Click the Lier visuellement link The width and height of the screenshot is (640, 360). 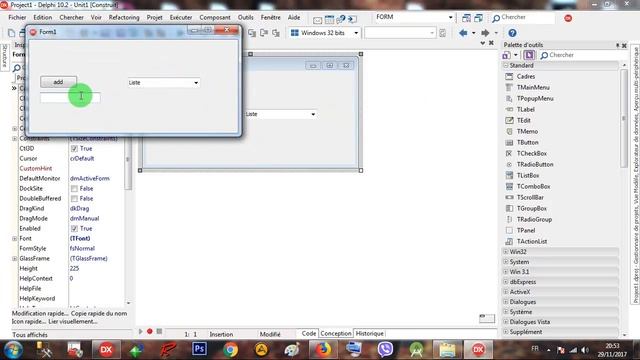[x=73, y=322]
